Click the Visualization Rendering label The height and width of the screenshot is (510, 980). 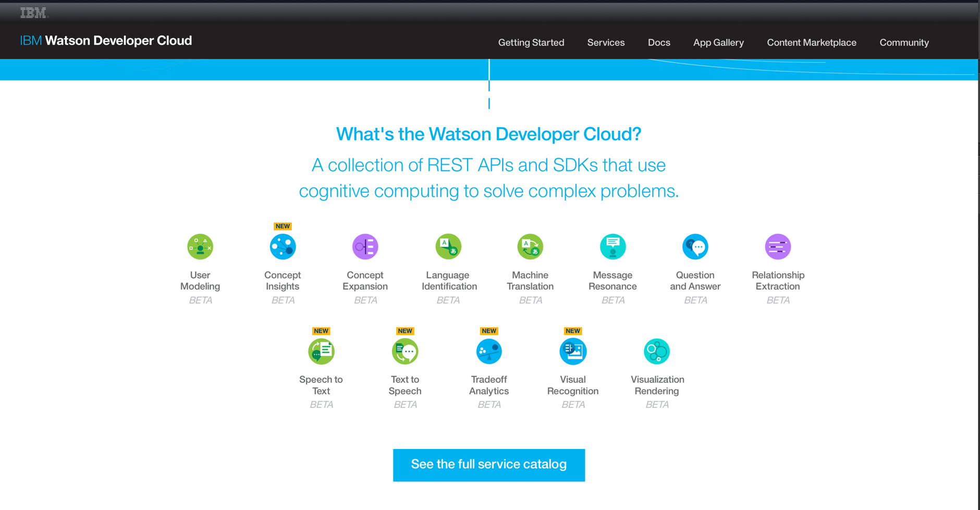click(657, 385)
